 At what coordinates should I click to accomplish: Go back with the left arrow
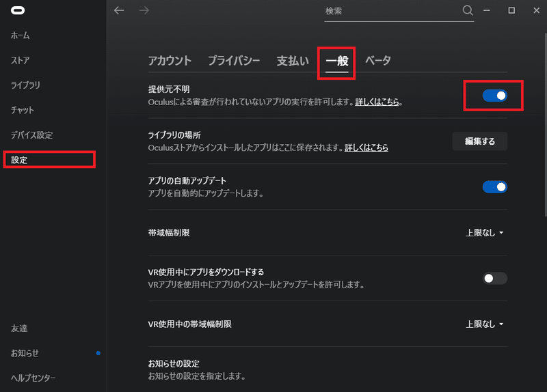point(119,10)
